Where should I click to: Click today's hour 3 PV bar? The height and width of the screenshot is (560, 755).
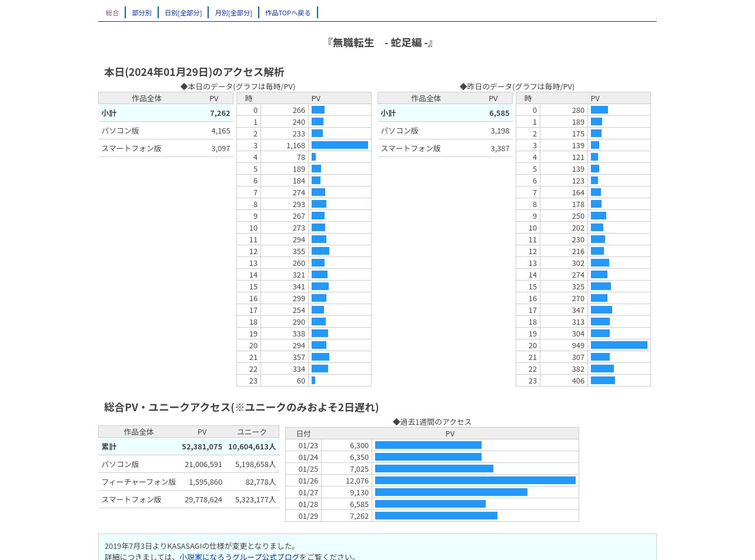point(340,145)
